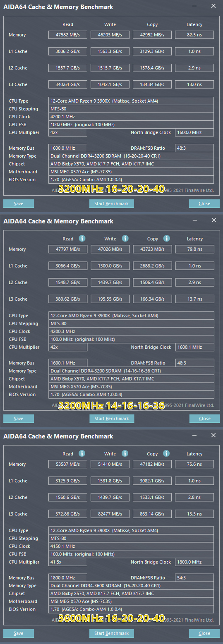Select the memory copy value 47182 MB/s
The image size is (223, 644).
[x=152, y=464]
